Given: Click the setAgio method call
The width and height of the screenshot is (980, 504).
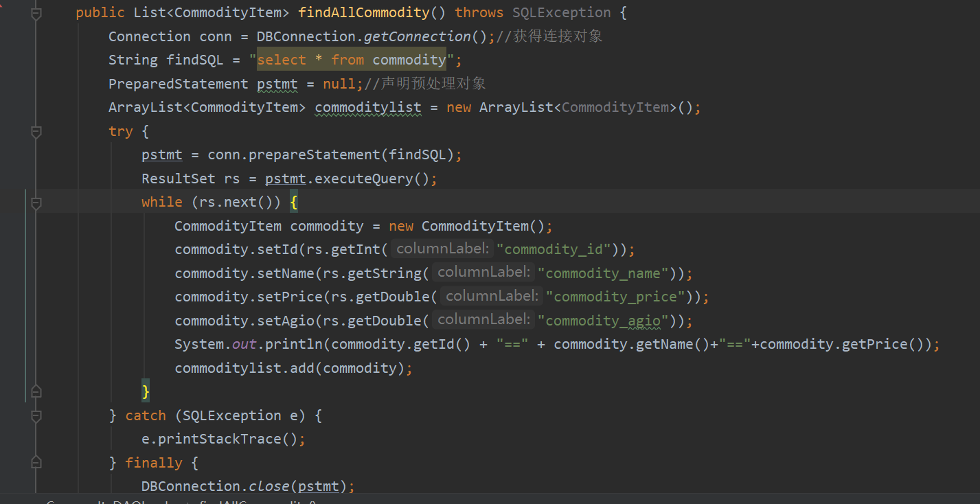Looking at the screenshot, I should pos(286,321).
